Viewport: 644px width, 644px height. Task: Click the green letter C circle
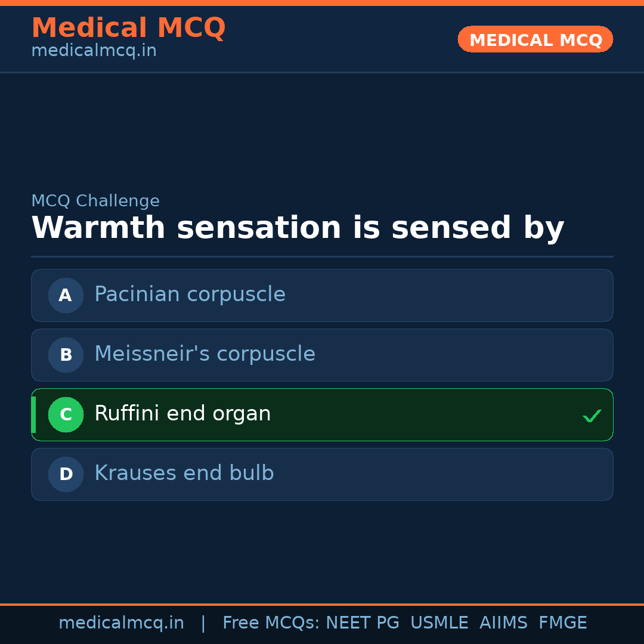66,414
